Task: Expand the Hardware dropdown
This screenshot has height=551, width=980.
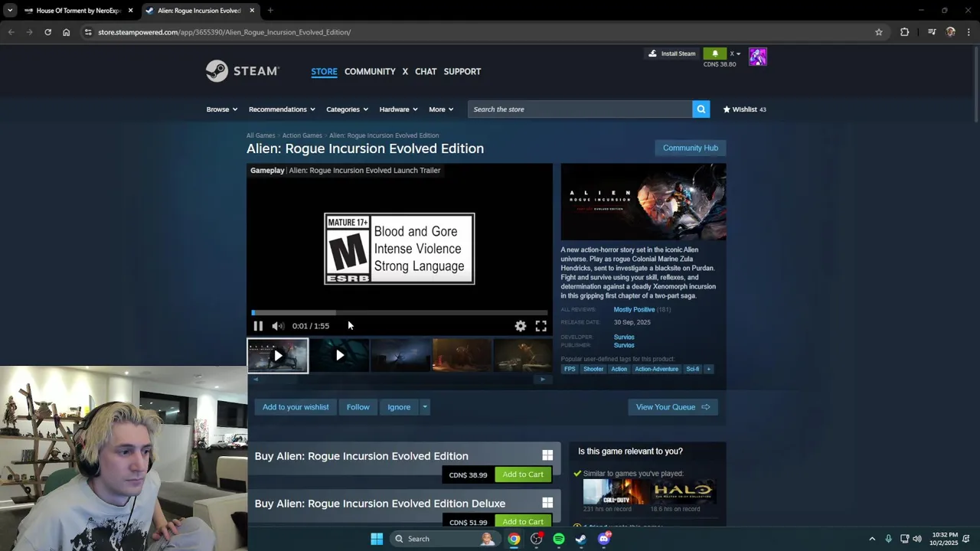Action: [x=398, y=109]
